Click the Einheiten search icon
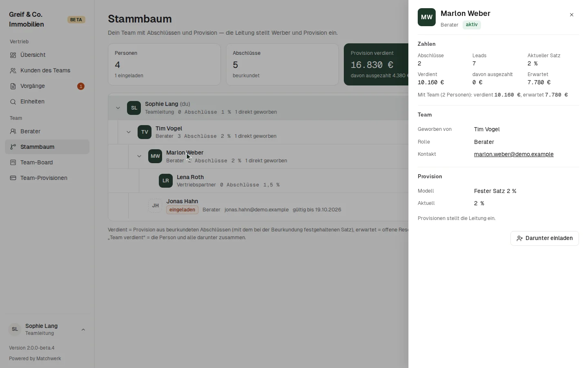The width and height of the screenshot is (588, 368). [13, 102]
